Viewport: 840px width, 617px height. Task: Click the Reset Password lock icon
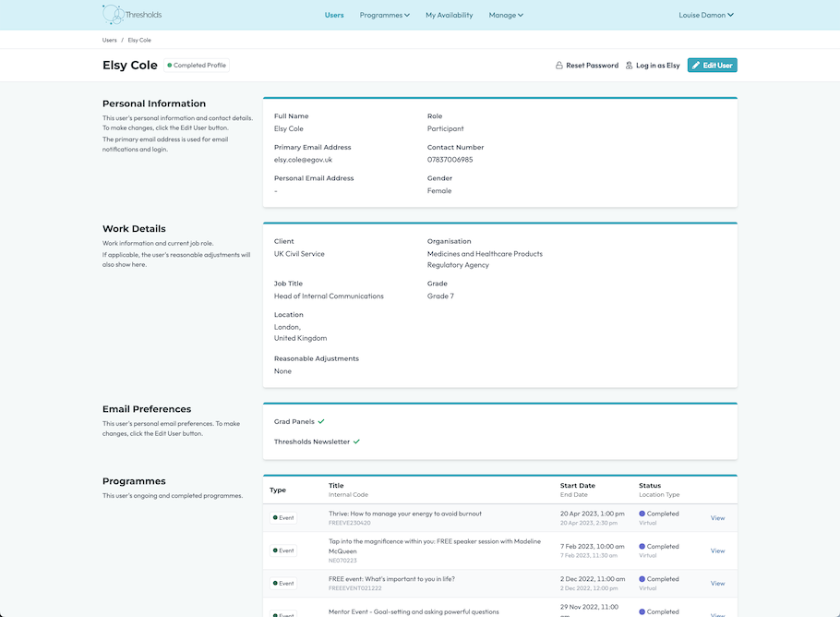click(x=558, y=66)
